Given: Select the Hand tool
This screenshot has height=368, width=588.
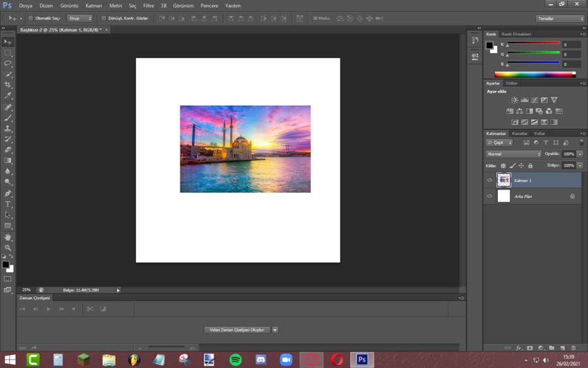Looking at the screenshot, I should tap(7, 237).
